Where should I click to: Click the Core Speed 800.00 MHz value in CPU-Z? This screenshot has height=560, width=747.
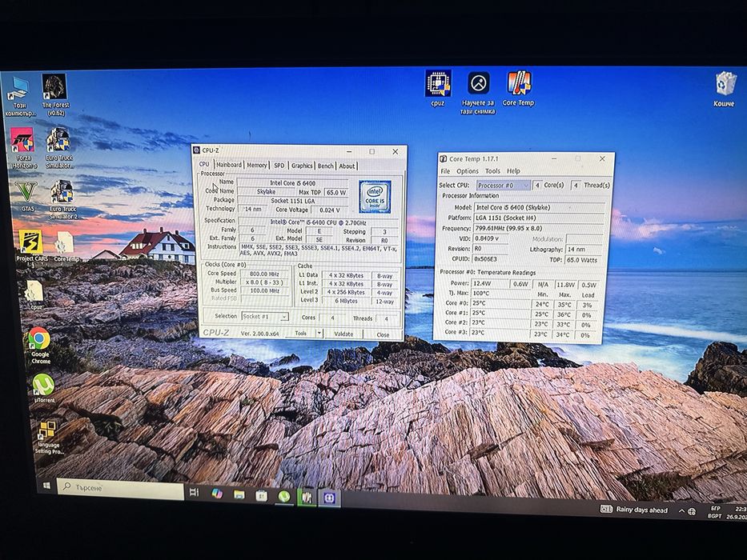click(265, 274)
